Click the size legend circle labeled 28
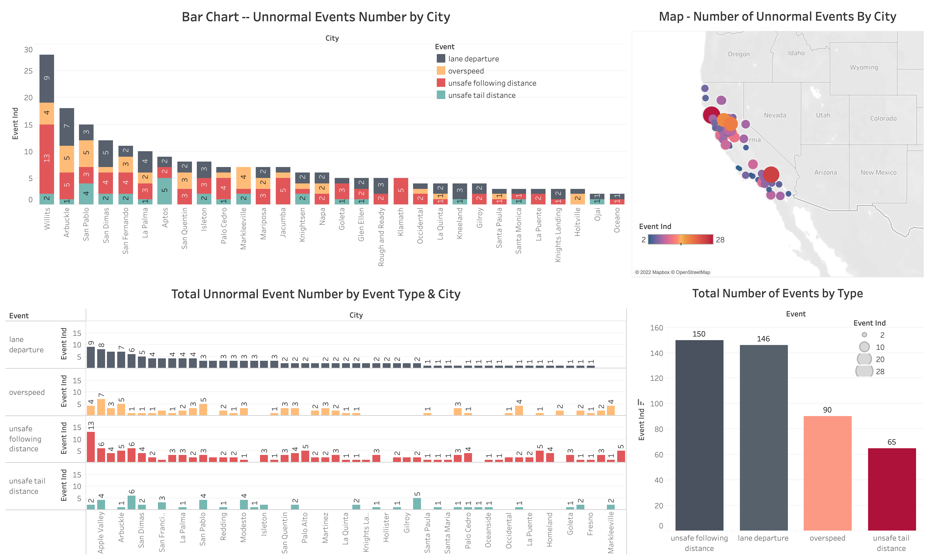This screenshot has height=560, width=927. (864, 371)
